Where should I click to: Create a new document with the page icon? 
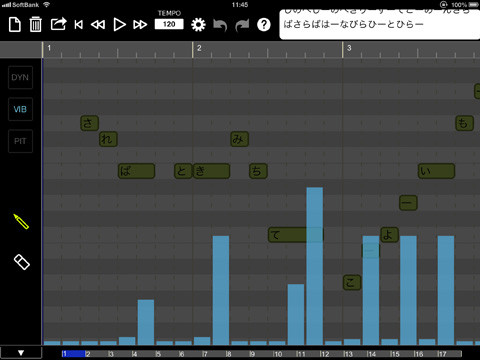click(15, 24)
